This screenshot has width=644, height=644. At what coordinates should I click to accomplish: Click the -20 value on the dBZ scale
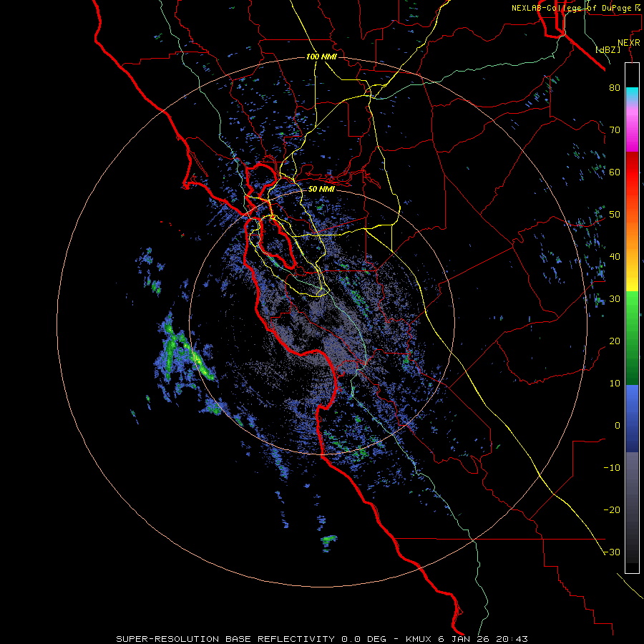(x=612, y=509)
